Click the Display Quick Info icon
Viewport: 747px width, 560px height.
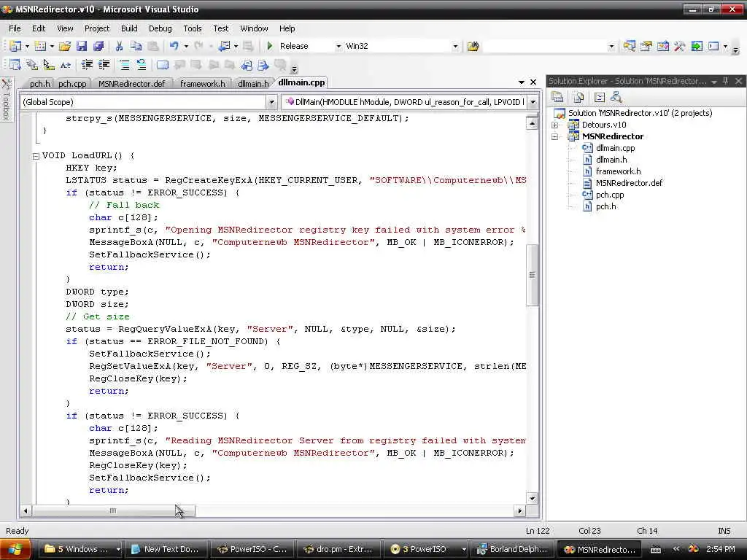click(49, 65)
